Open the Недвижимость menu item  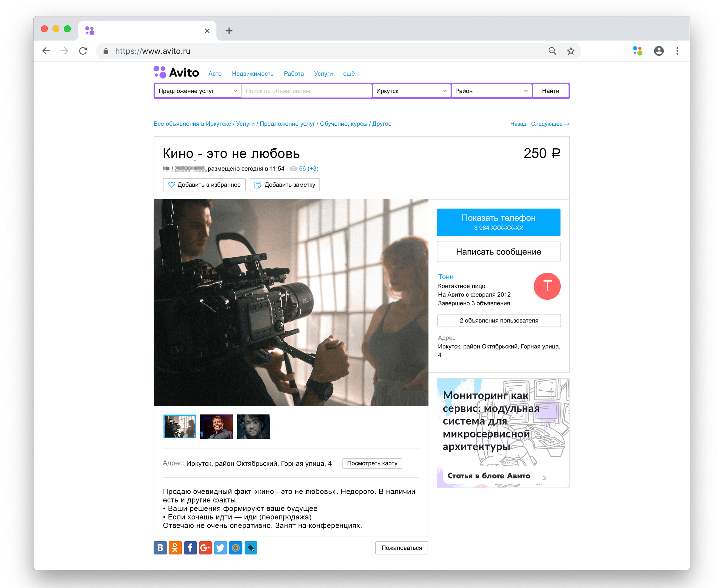[252, 74]
